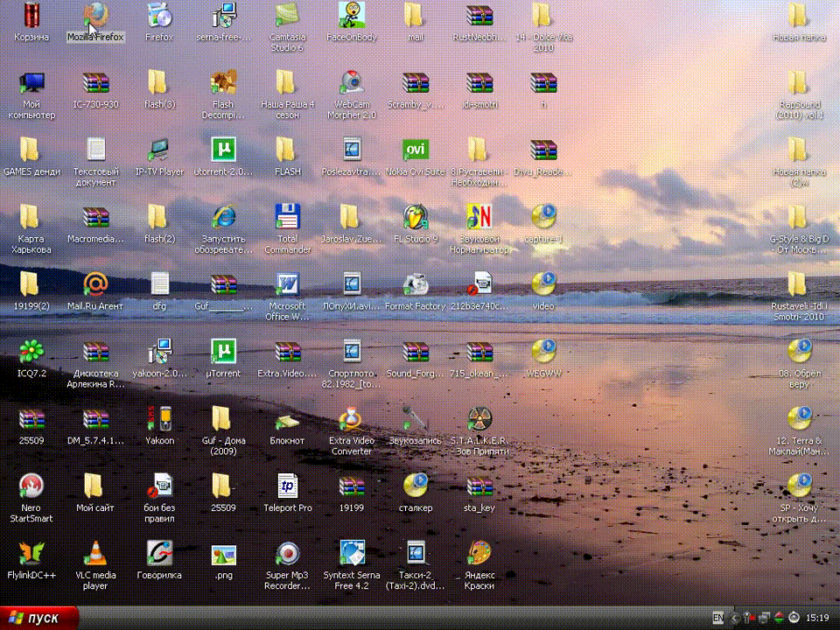The height and width of the screenshot is (630, 840).
Task: Click the FL Studio 9 shortcut
Action: coord(416,217)
